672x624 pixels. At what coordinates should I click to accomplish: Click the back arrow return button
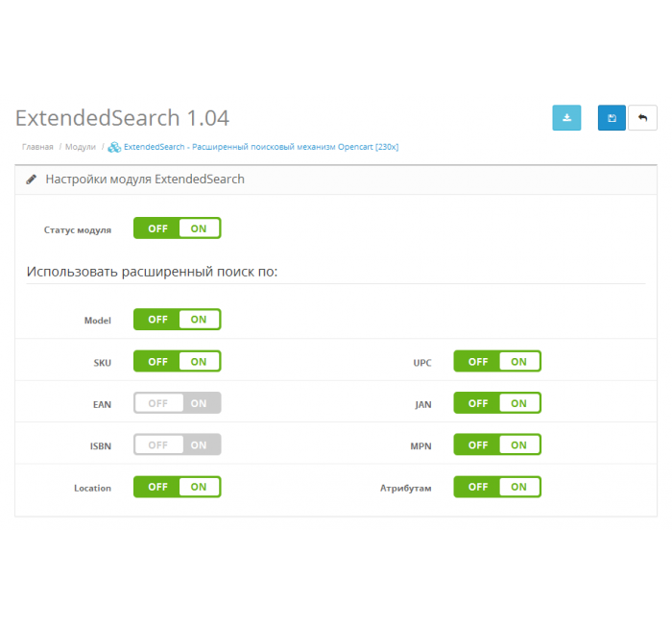click(642, 117)
